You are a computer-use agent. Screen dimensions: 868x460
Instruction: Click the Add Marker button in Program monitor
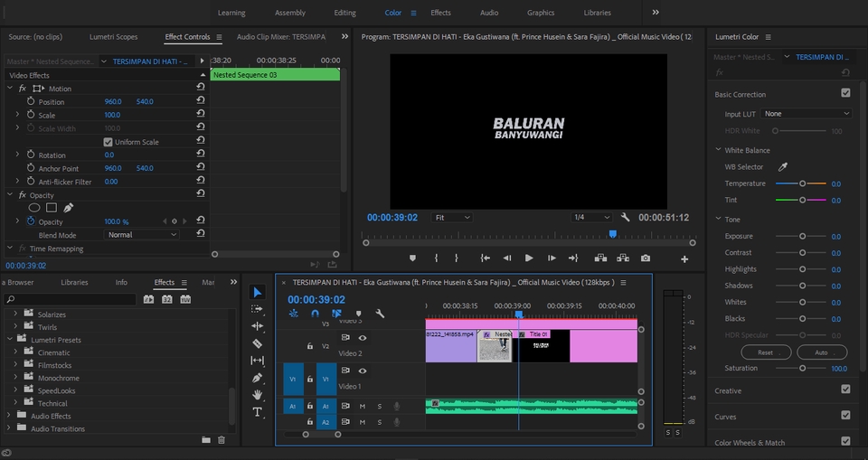(x=412, y=258)
